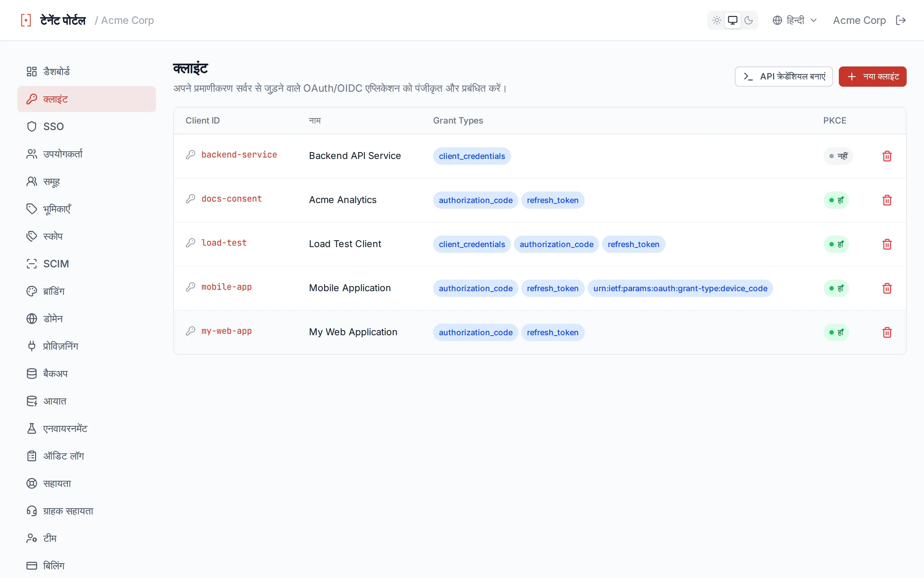Screen dimensions: 924x578
Task: Click the logout icon next to Acme Corp
Action: (x=901, y=20)
